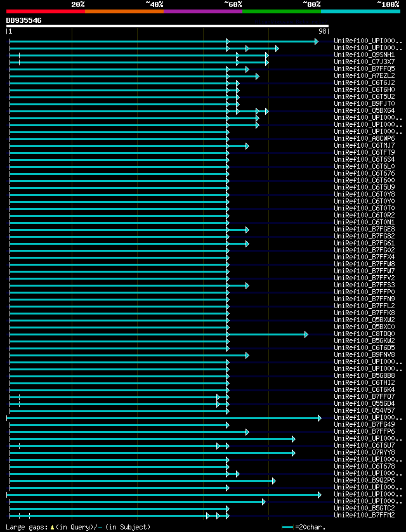Select hit label UniRef100_C8TDQ0
406x532 pixels.
364,334
